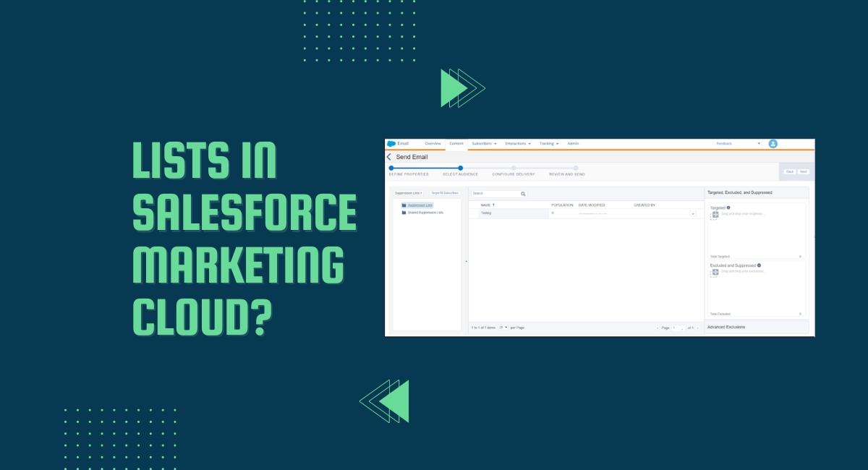The width and height of the screenshot is (868, 470).
Task: Open the Admin tab
Action: 573,144
